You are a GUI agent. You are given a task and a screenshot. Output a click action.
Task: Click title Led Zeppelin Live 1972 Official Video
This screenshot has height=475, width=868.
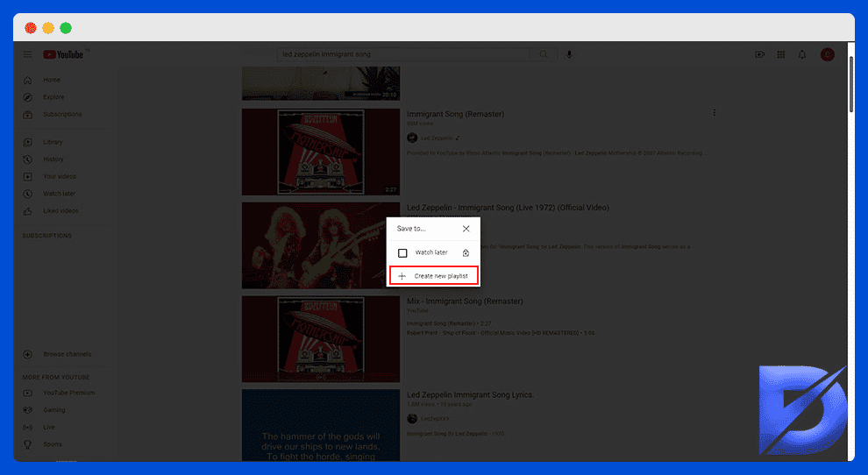pyautogui.click(x=509, y=208)
